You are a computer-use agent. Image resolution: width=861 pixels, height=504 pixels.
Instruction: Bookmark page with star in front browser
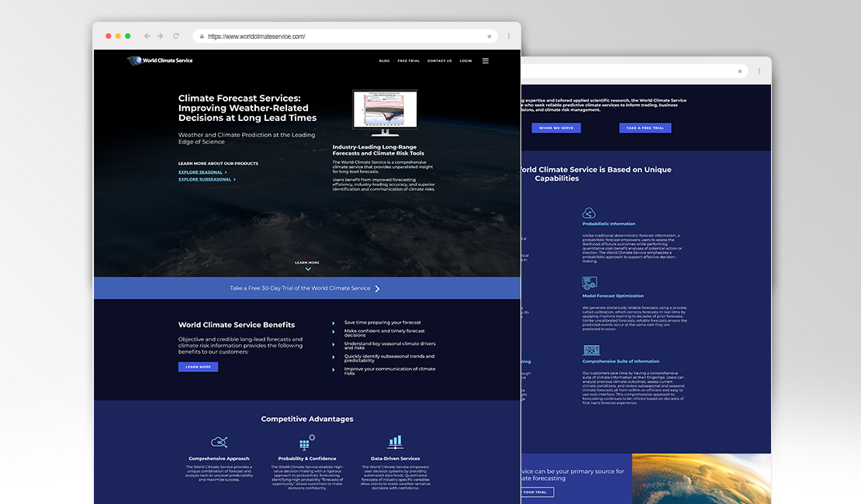pyautogui.click(x=489, y=36)
